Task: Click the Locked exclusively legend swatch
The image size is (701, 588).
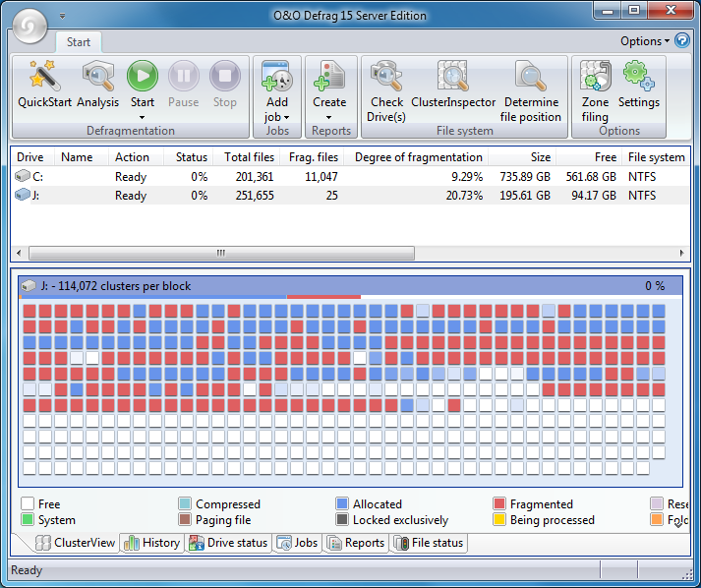Action: 342,519
